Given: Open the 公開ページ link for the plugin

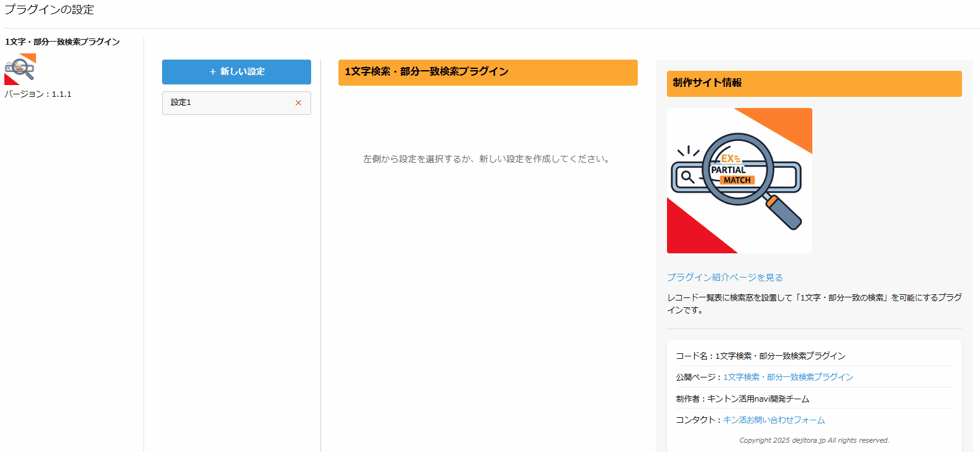Looking at the screenshot, I should tap(787, 377).
